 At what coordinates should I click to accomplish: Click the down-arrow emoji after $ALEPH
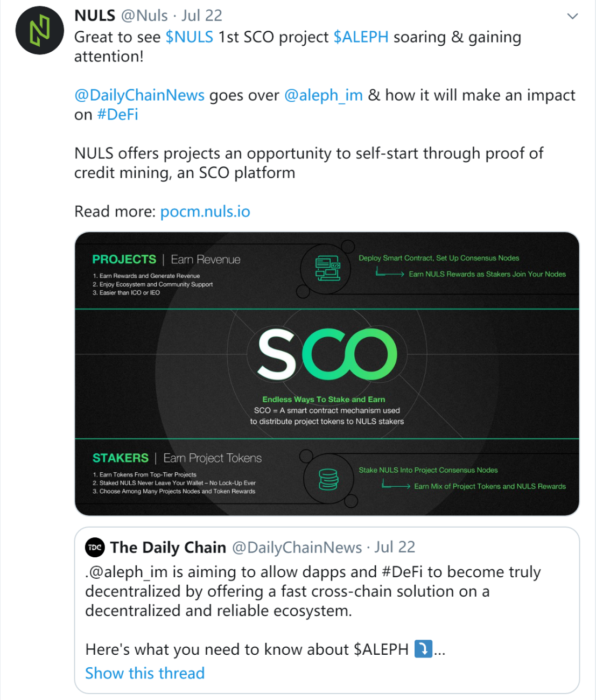pyautogui.click(x=423, y=649)
